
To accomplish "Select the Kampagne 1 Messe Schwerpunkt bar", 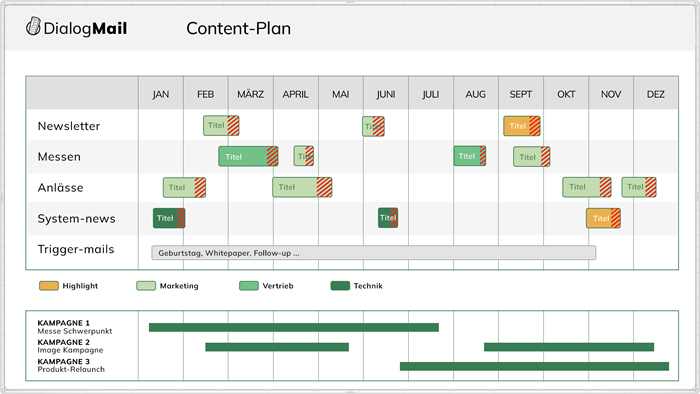I will pos(294,328).
